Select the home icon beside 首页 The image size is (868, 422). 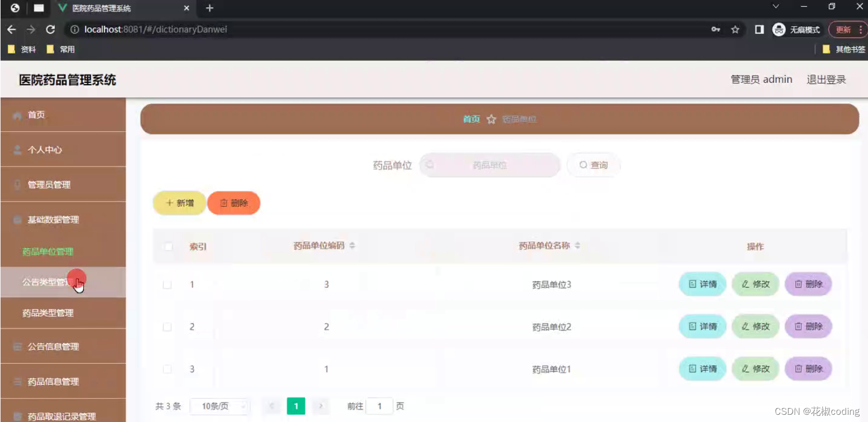pos(17,115)
